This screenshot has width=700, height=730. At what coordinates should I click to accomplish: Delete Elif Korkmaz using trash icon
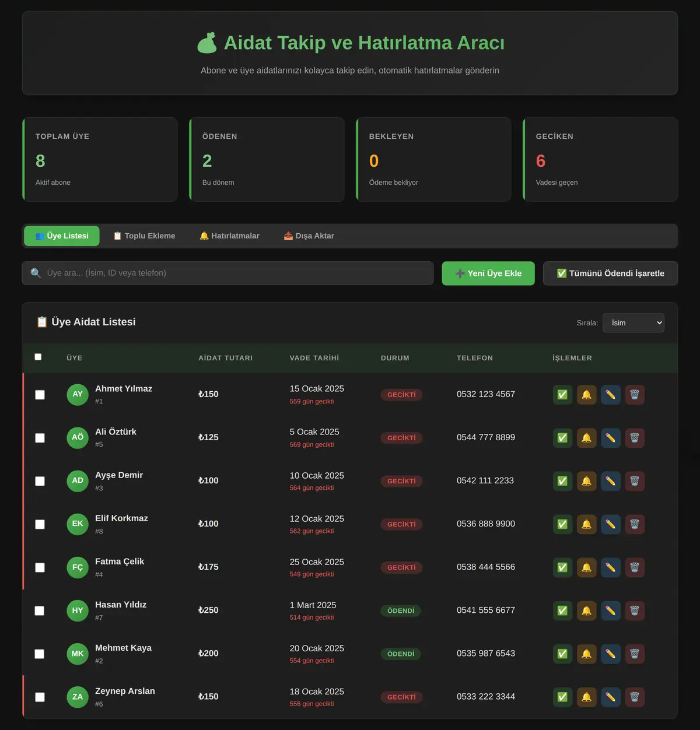635,524
